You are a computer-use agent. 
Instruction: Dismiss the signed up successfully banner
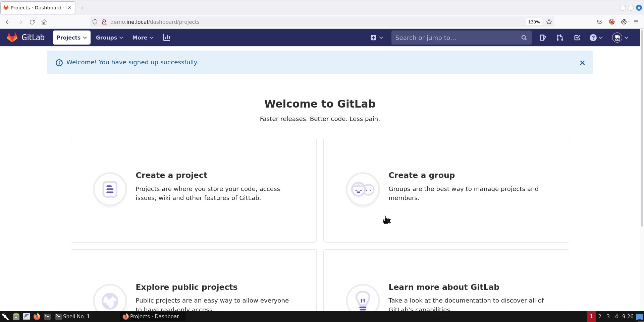(x=582, y=63)
